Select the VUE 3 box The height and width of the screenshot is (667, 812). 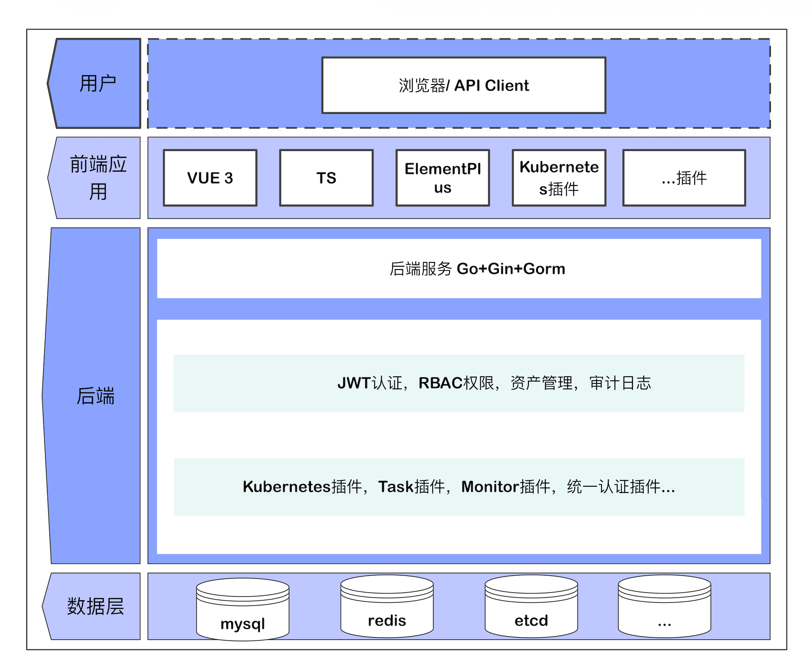coord(210,178)
